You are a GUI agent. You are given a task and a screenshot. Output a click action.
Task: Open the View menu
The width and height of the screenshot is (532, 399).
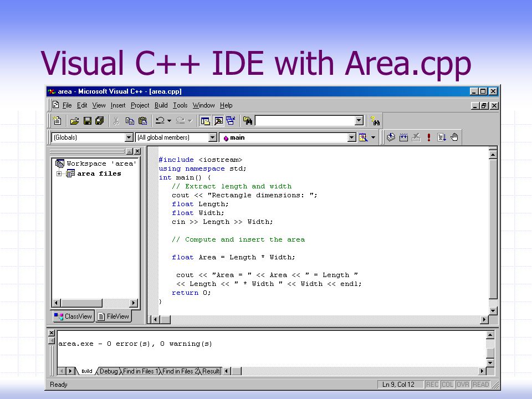[99, 105]
